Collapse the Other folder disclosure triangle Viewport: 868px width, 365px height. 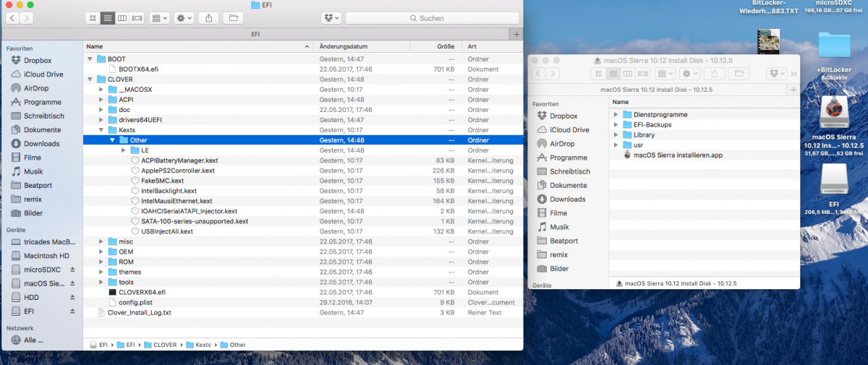(x=112, y=140)
